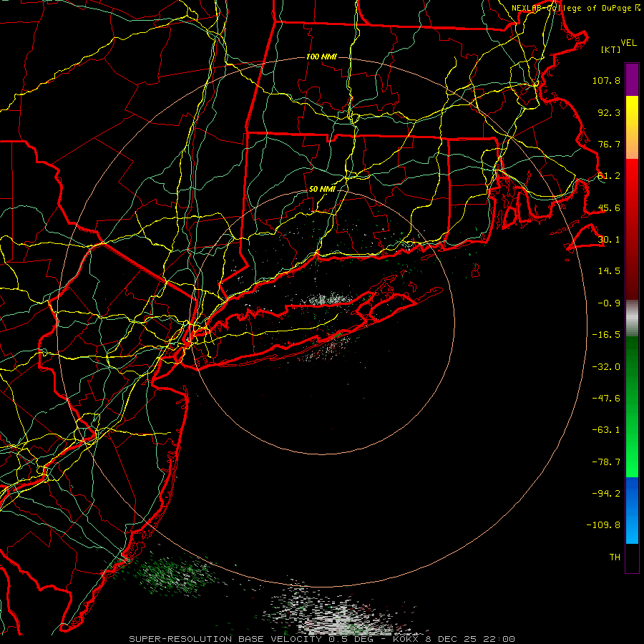The height and width of the screenshot is (644, 644).
Task: Pick the black TH segment of the color bar
Action: click(632, 557)
